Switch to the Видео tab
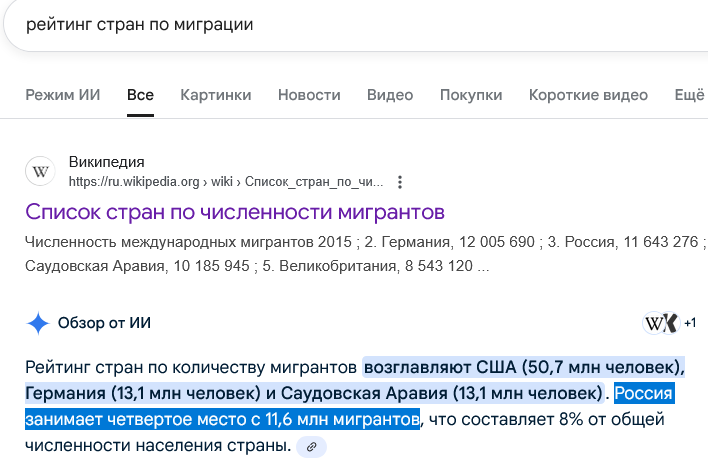This screenshot has height=465, width=708. pos(390,95)
